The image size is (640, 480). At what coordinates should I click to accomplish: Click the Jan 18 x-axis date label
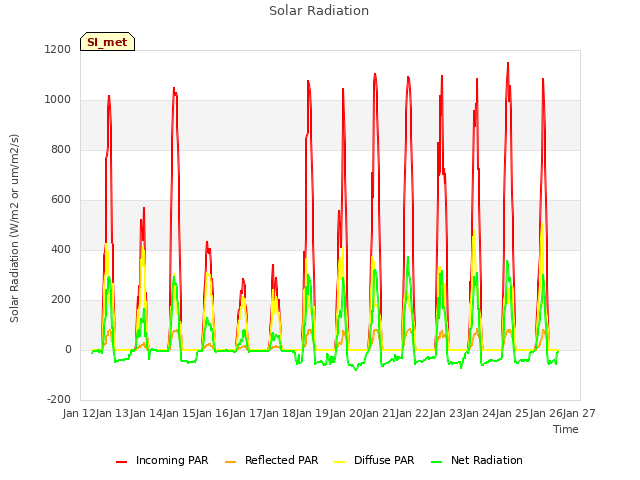click(279, 413)
